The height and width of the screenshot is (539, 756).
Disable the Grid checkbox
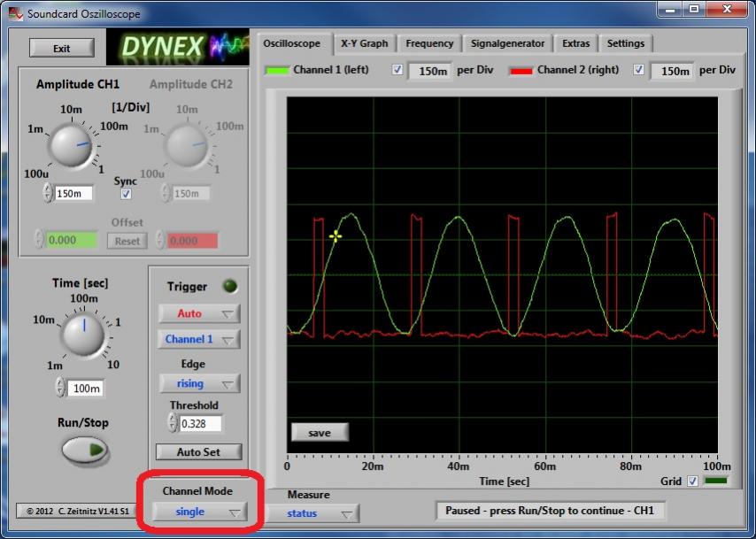coord(692,481)
